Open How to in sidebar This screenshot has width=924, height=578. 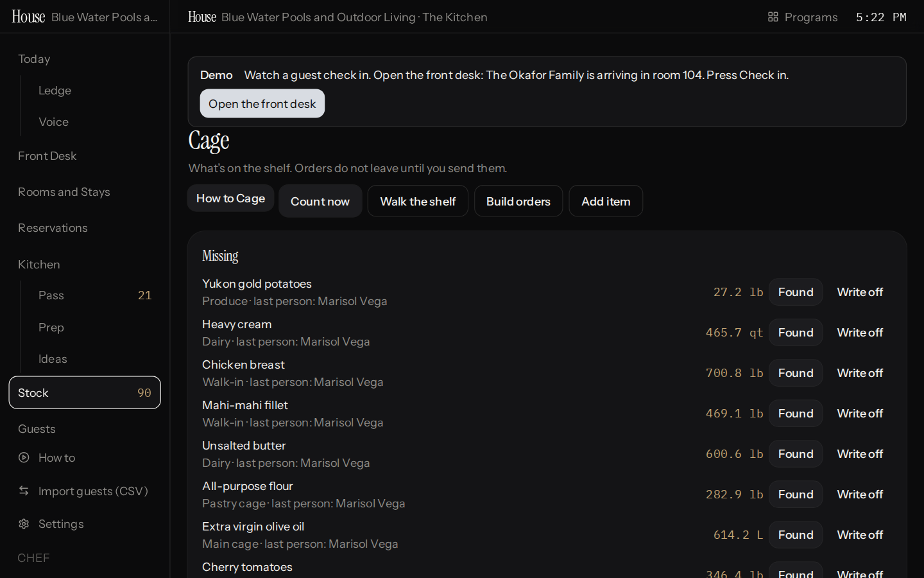coord(57,458)
